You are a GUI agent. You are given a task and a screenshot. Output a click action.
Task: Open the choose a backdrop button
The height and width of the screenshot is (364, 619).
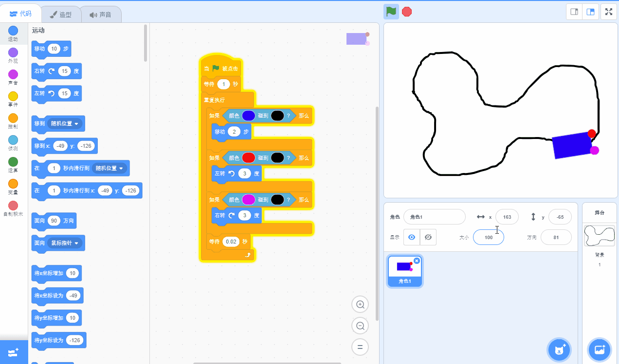click(x=599, y=349)
